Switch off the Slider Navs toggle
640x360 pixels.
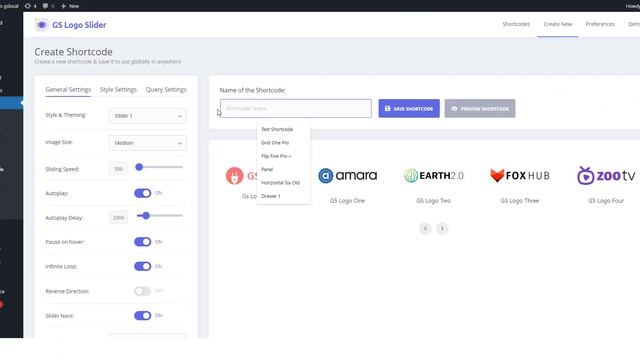[142, 316]
